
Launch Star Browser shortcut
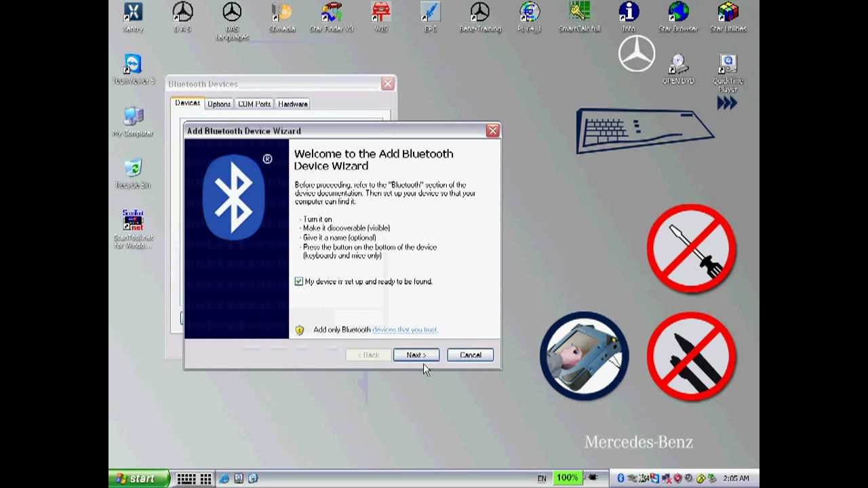click(x=678, y=18)
